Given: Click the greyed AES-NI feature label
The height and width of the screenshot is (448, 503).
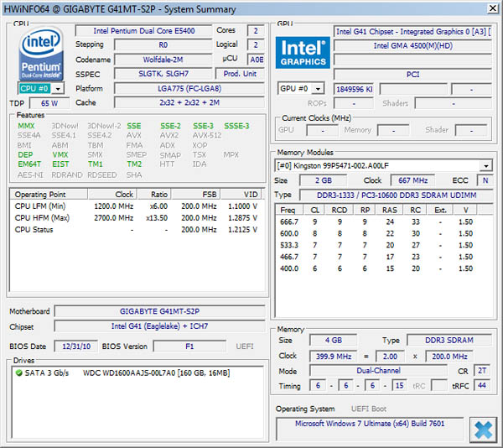Looking at the screenshot, I should 30,175.
